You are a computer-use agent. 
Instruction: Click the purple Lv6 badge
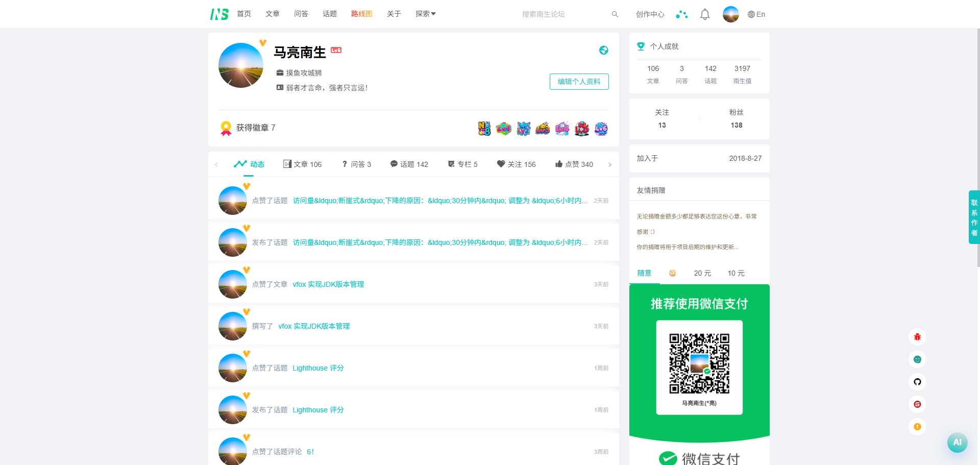[601, 128]
